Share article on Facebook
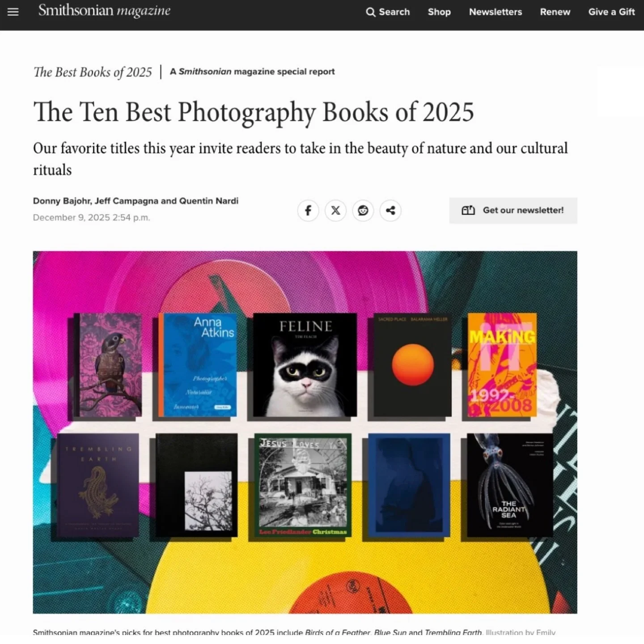The width and height of the screenshot is (644, 644). click(x=308, y=210)
